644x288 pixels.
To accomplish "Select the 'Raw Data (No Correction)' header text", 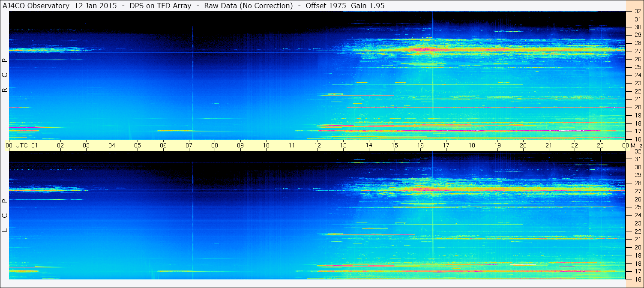I will click(249, 6).
